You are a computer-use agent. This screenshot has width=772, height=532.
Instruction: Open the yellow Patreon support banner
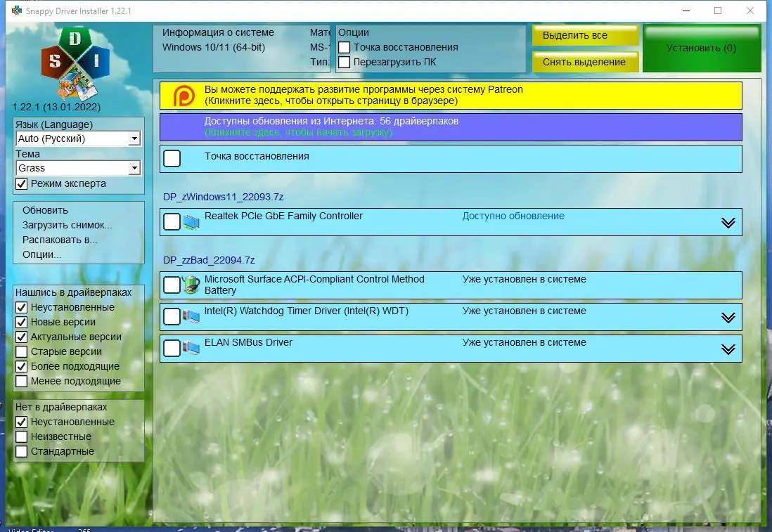451,96
